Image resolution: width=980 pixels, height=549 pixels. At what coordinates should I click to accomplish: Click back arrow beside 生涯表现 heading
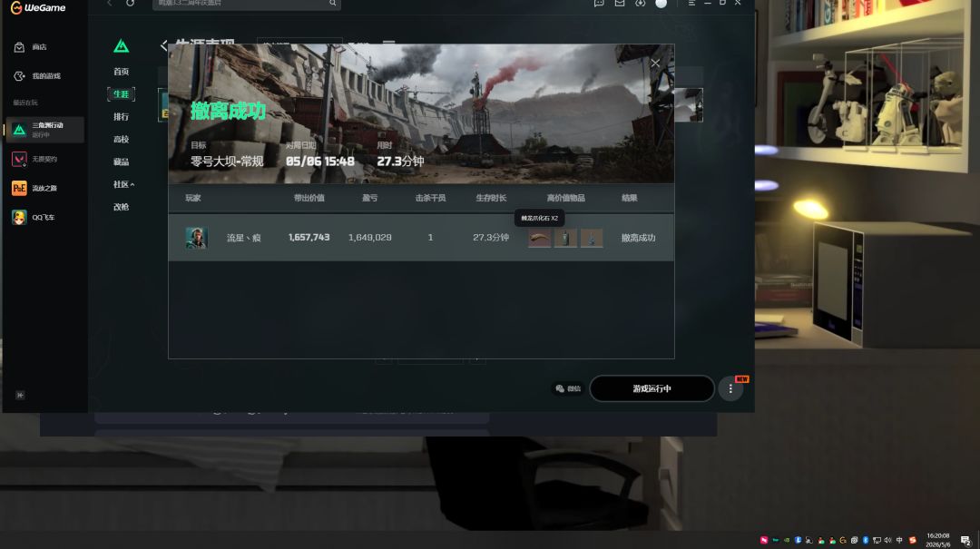click(163, 45)
